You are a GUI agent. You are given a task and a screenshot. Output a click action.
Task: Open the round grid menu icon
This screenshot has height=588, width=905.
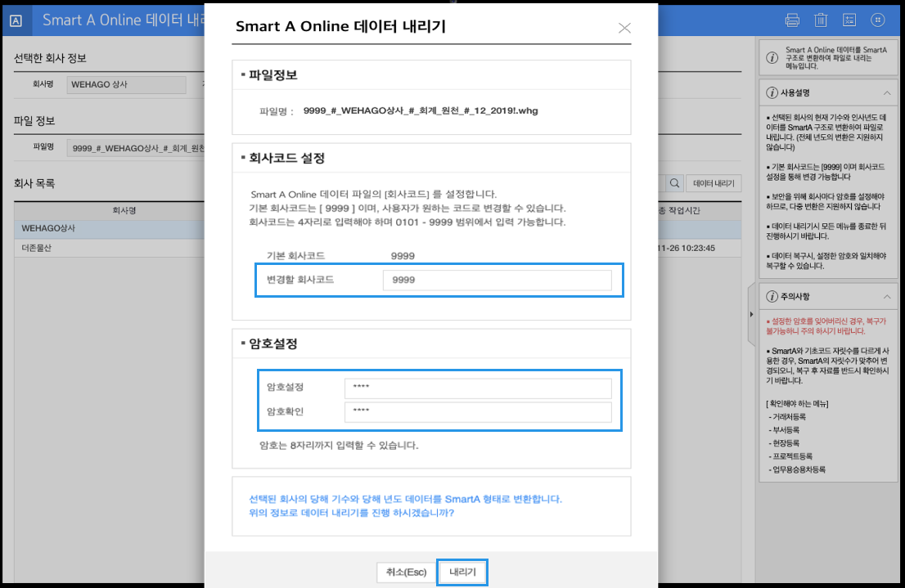pos(878,20)
